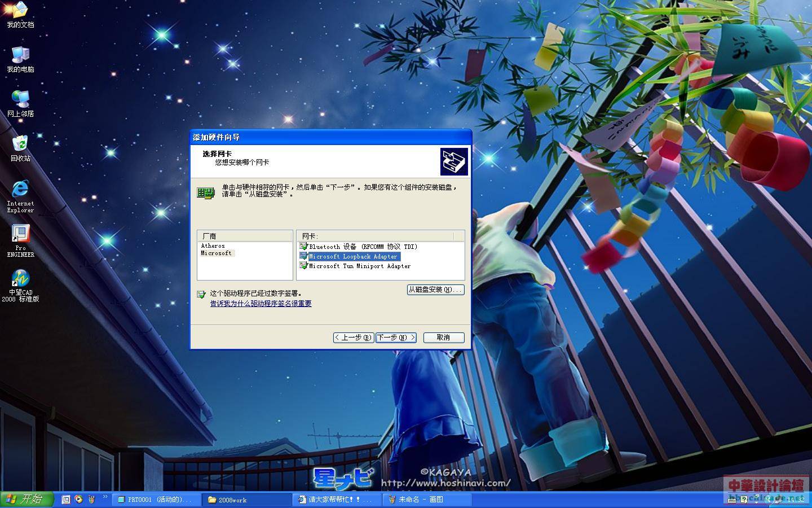
Task: Click the digitally signed driver certificate icon
Action: pyautogui.click(x=201, y=294)
